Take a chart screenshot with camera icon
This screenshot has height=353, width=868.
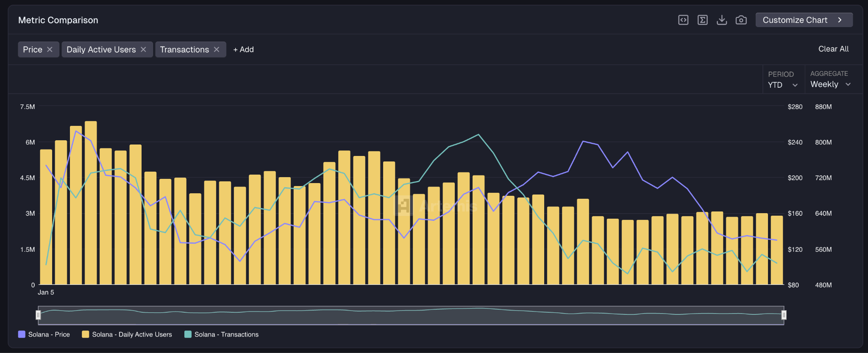click(x=741, y=20)
